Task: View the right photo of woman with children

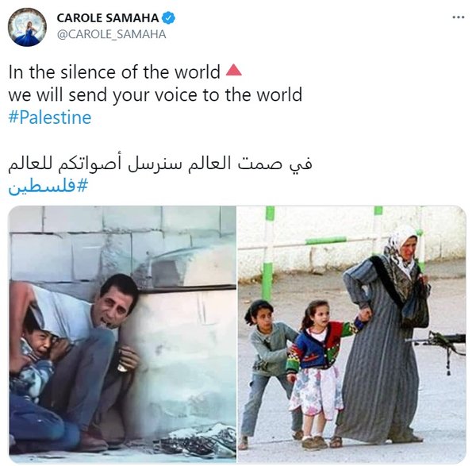Action: [351, 334]
